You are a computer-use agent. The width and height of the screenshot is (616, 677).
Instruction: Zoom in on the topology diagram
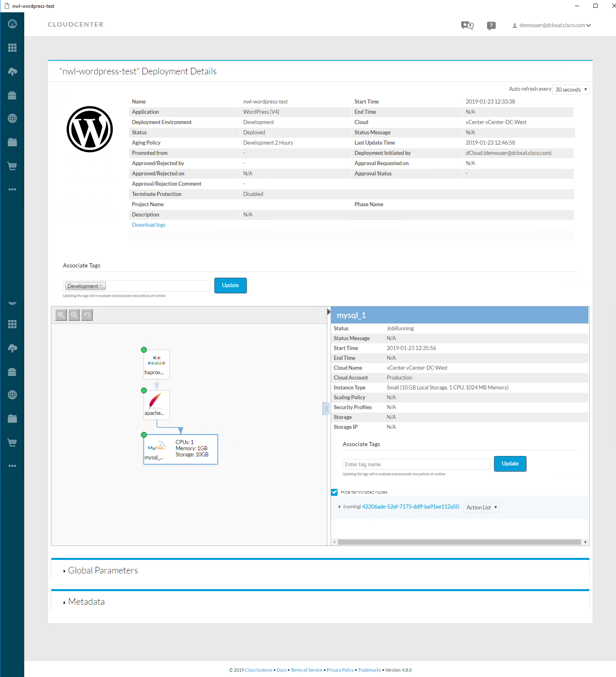point(61,315)
